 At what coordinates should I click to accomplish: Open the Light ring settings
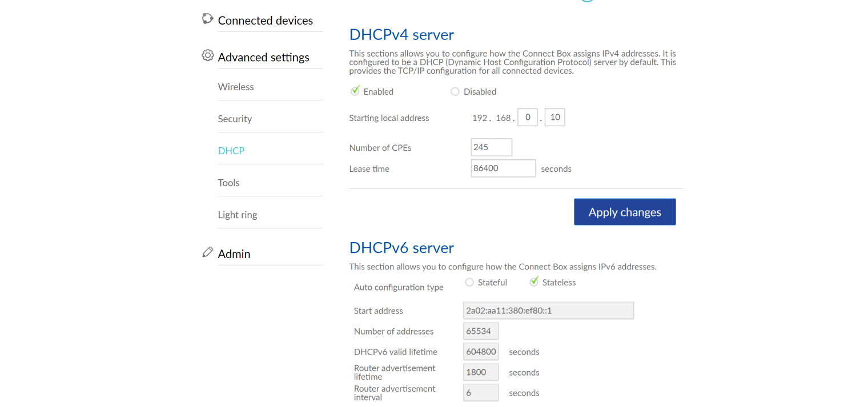point(238,215)
